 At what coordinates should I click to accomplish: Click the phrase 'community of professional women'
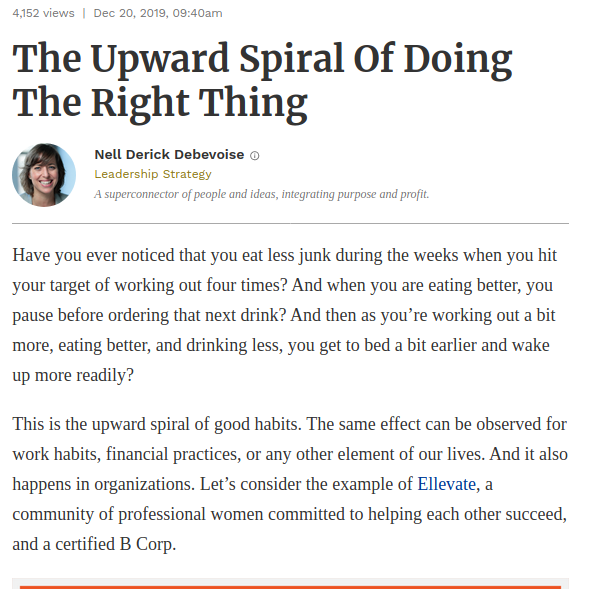[x=138, y=514]
